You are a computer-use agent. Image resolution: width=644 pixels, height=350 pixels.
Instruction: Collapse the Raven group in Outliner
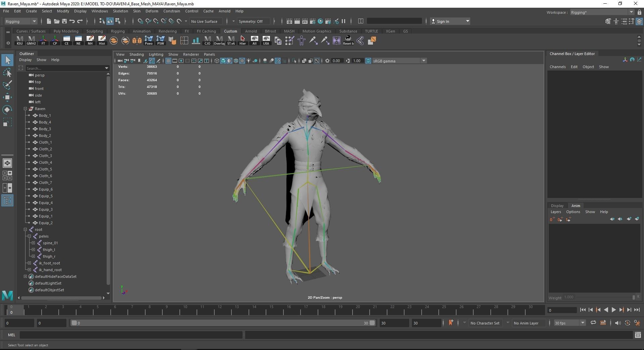point(25,109)
